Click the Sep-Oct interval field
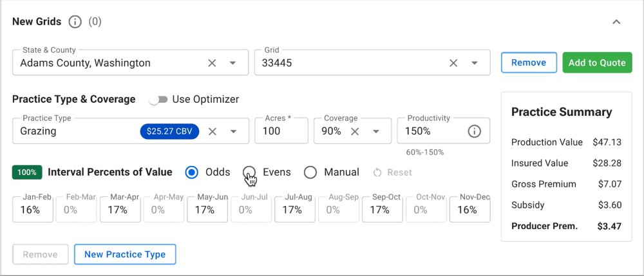The image size is (644, 276). click(x=383, y=210)
